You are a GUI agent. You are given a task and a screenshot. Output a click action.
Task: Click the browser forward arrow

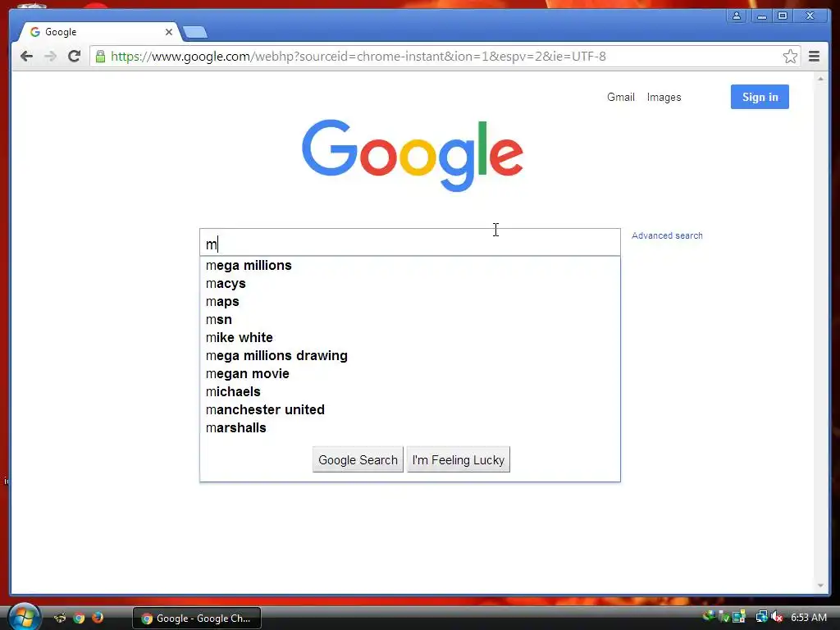[x=50, y=57]
